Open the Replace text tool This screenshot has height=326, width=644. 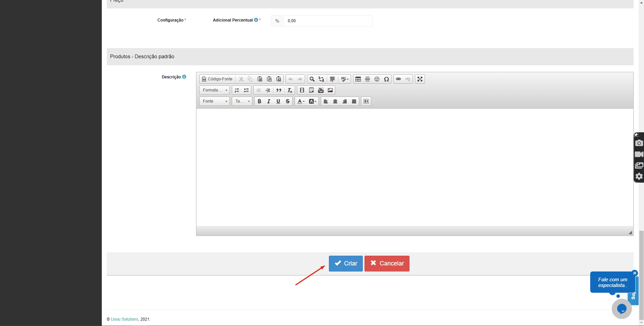click(x=321, y=79)
